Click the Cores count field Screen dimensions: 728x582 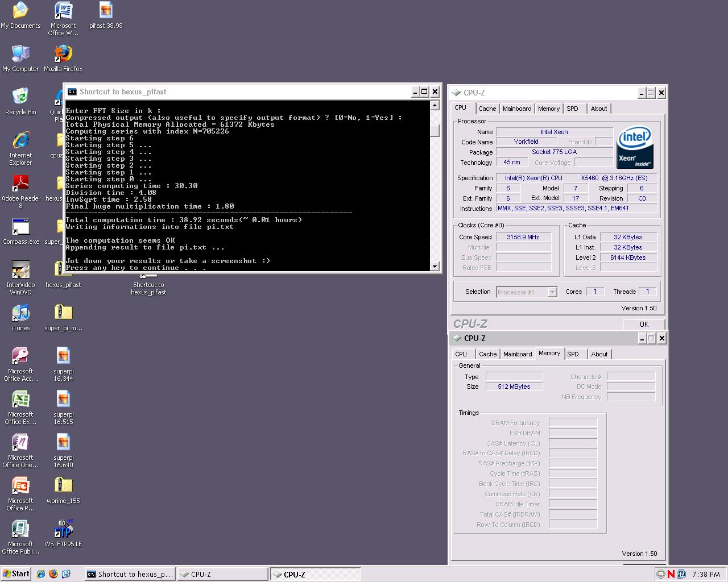point(595,292)
